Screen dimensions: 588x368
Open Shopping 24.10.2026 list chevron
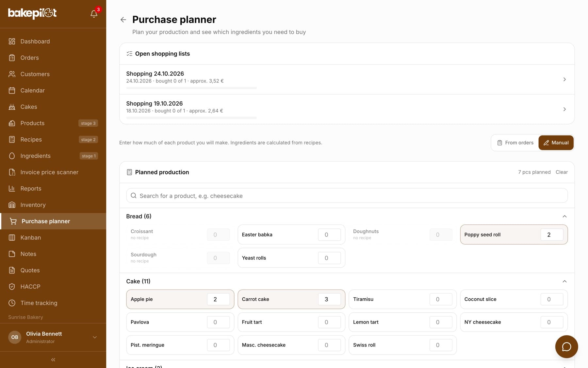pos(564,79)
